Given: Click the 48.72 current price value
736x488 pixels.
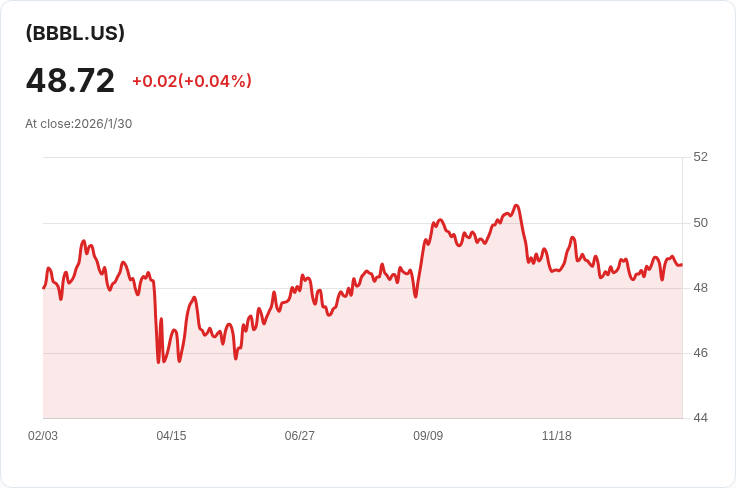Looking at the screenshot, I should coord(70,81).
